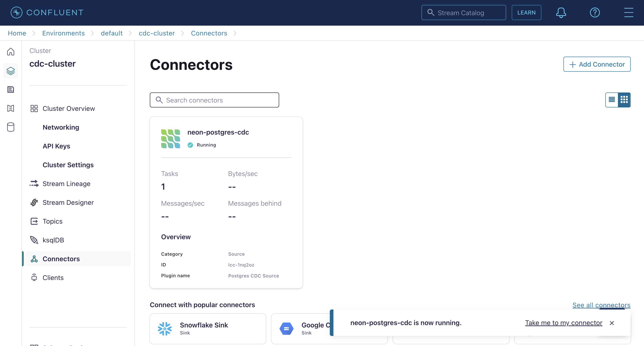
Task: Open Networking in sidebar
Action: coord(61,127)
